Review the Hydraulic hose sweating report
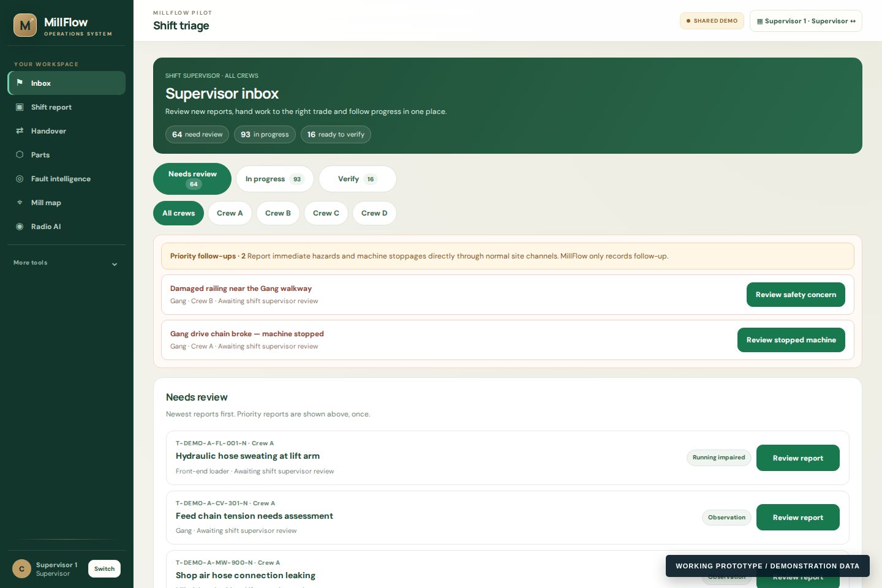The height and width of the screenshot is (588, 882). pos(797,458)
